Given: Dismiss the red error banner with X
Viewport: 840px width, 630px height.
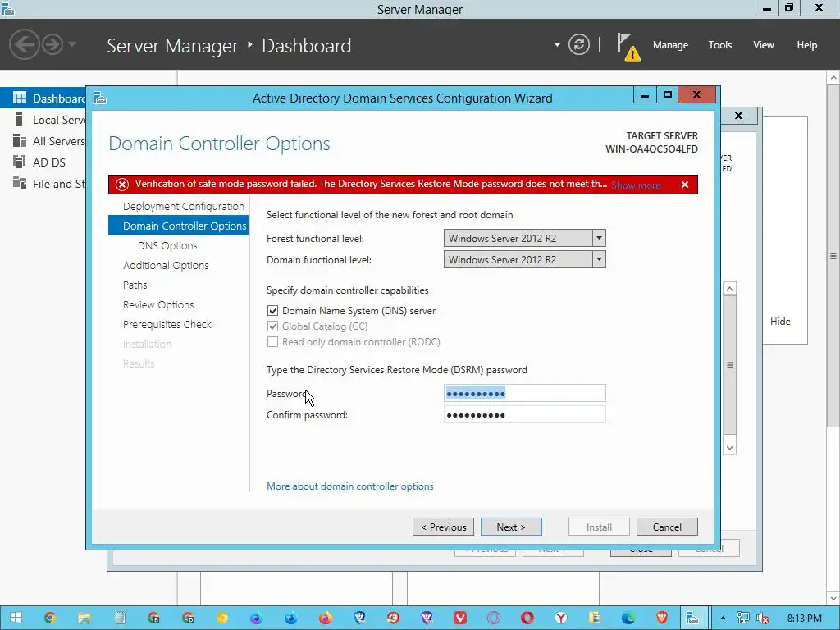Looking at the screenshot, I should point(685,185).
